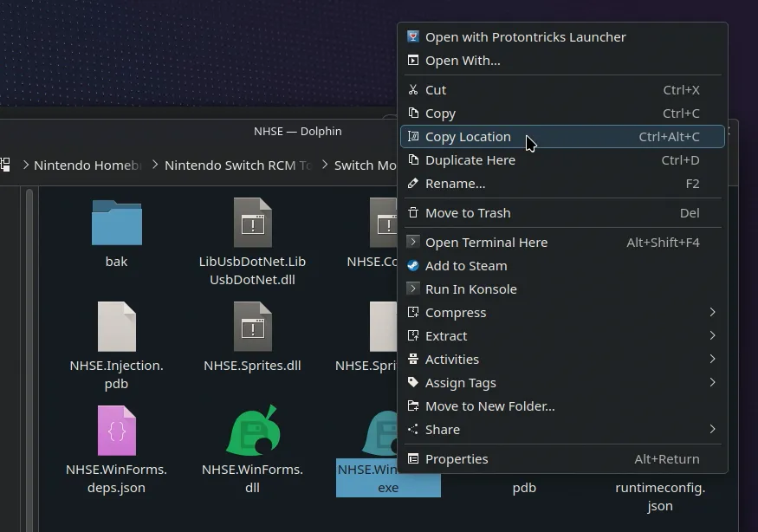
Task: Select the NHSE.Sprites.dll file icon
Action: 252,327
